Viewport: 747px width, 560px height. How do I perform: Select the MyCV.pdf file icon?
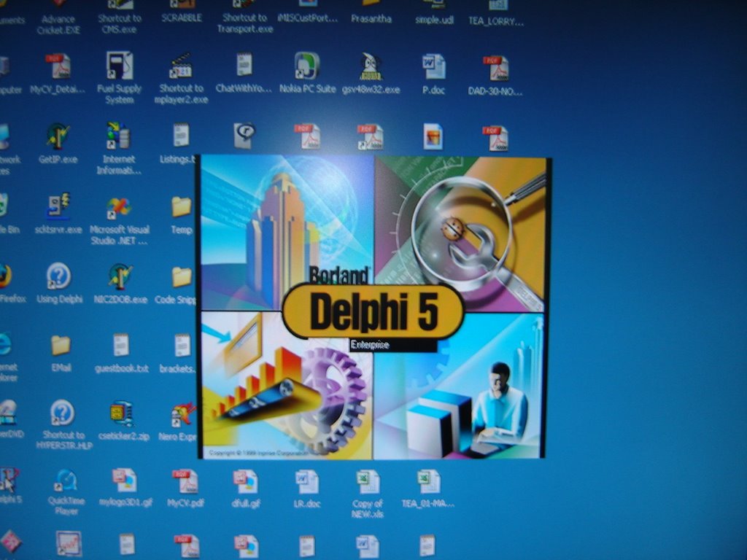[x=185, y=482]
